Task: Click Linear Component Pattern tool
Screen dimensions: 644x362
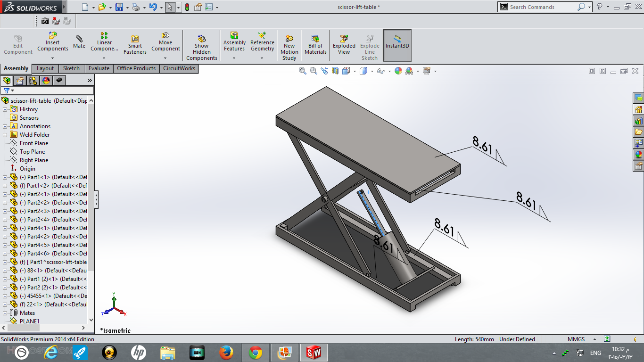Action: click(104, 42)
